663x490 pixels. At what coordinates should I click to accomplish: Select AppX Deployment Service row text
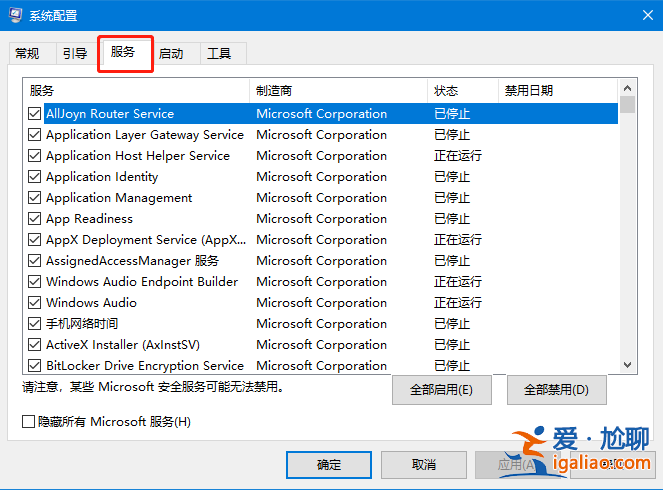[146, 240]
